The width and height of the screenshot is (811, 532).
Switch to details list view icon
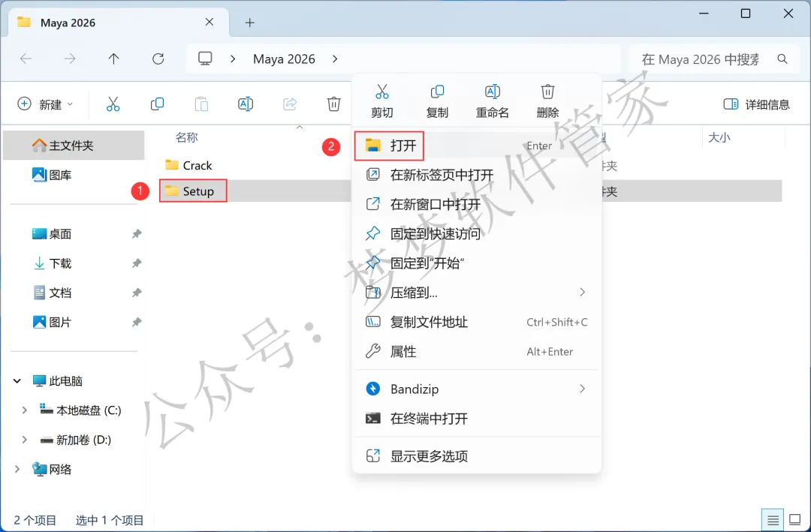click(773, 519)
